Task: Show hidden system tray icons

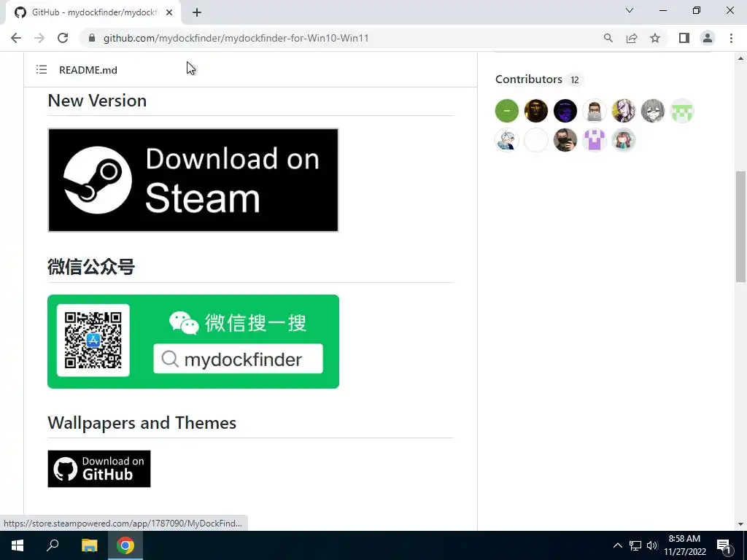Action: tap(617, 545)
